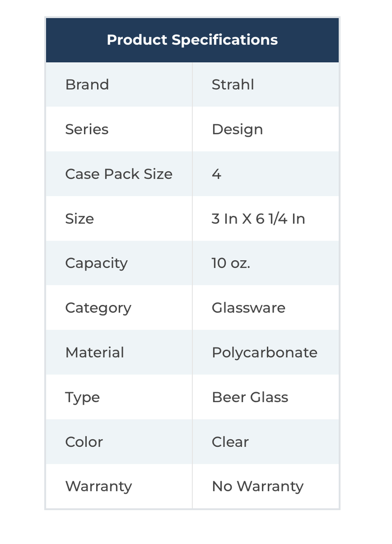Select the 3 In X 6 1/4 In value
Screen dimensions: 392x544
click(x=258, y=218)
